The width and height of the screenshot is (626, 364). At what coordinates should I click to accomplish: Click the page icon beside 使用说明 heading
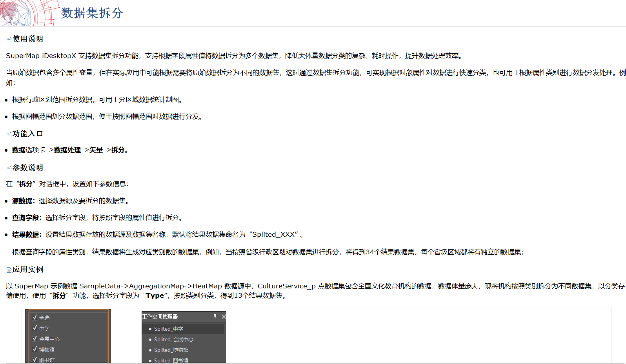[9, 40]
